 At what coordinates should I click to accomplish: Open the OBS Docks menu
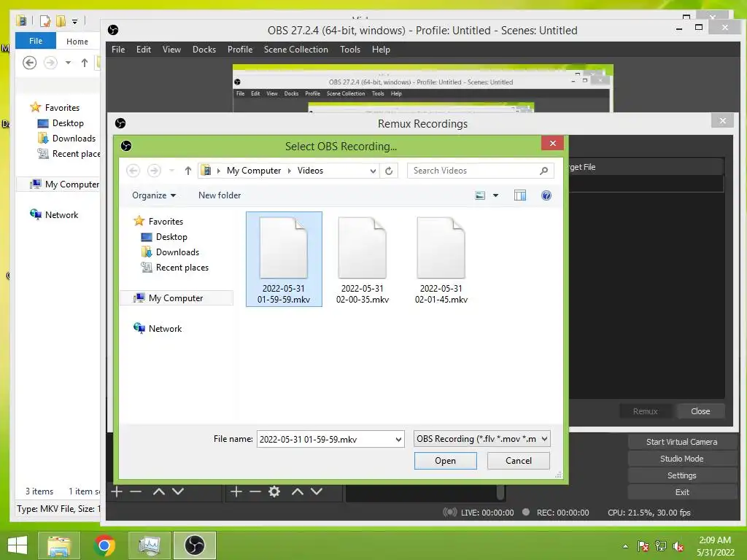click(204, 50)
